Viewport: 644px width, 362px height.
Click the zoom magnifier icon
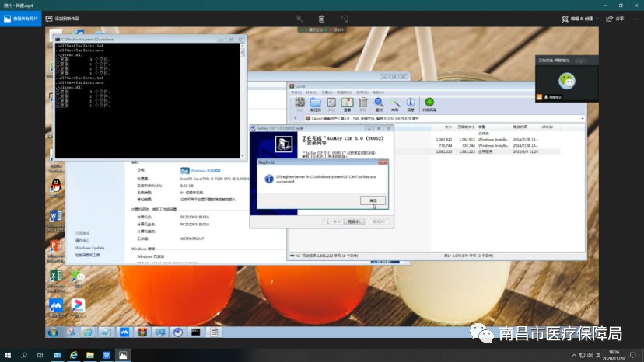point(299,18)
